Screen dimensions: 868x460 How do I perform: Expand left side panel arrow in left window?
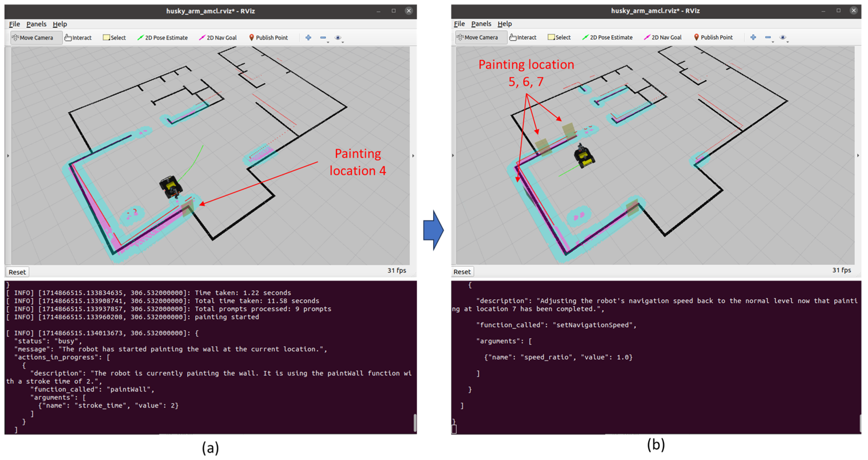8,156
